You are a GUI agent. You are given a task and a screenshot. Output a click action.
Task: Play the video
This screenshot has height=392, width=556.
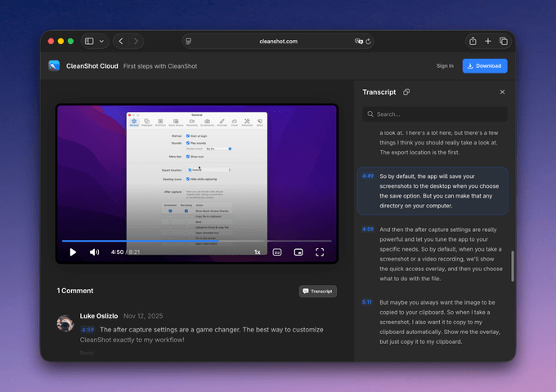pyautogui.click(x=73, y=252)
